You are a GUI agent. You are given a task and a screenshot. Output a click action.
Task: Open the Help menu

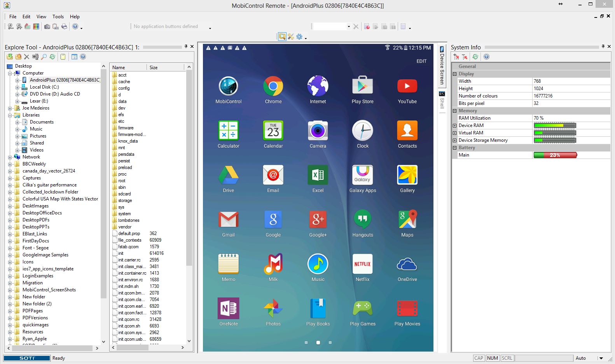tap(75, 17)
